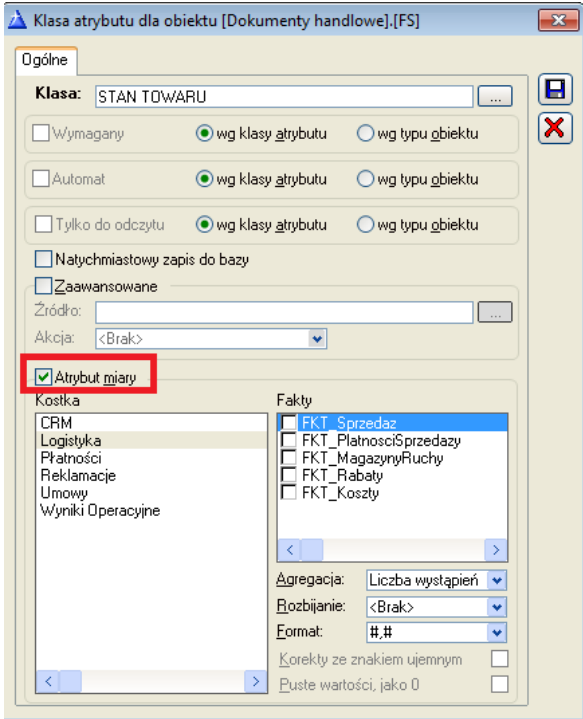The width and height of the screenshot is (583, 719).
Task: Expand the Rozbijanie dropdown
Action: pyautogui.click(x=497, y=607)
